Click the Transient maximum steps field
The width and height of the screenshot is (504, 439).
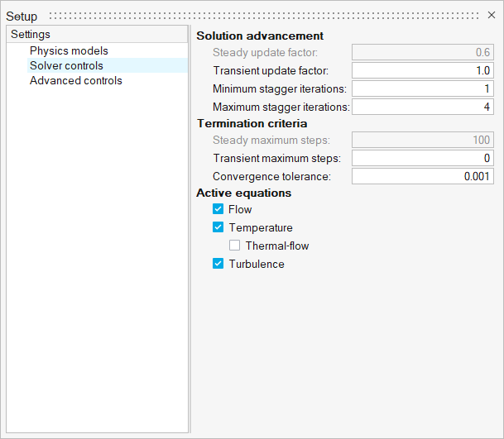coord(423,158)
